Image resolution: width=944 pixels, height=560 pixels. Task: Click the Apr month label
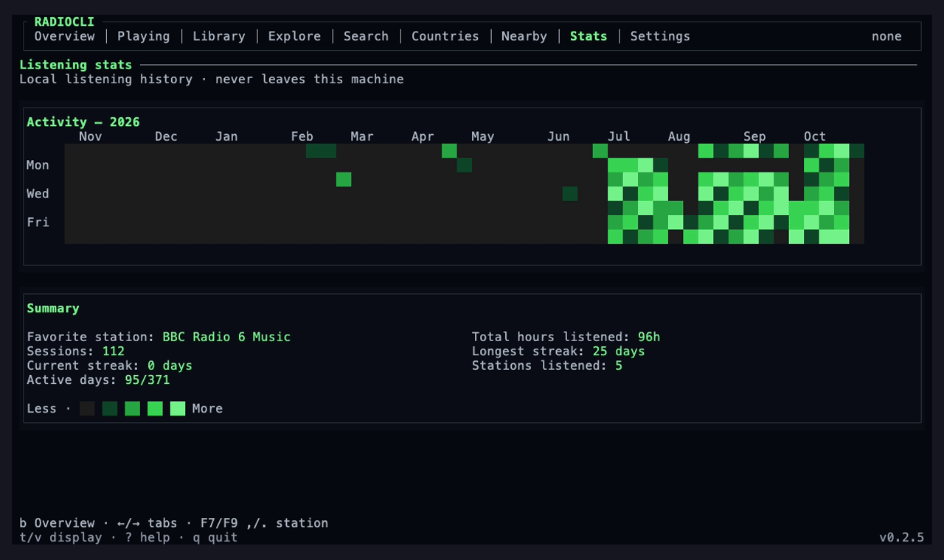pyautogui.click(x=423, y=136)
